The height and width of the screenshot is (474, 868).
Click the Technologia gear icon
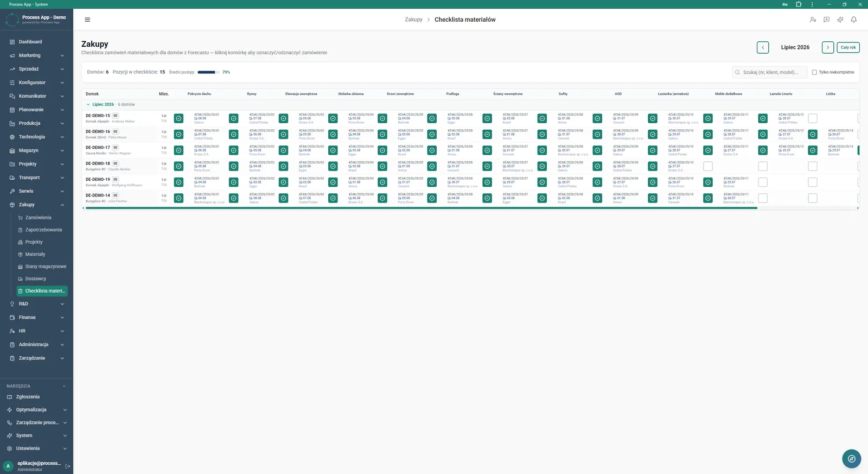(12, 137)
